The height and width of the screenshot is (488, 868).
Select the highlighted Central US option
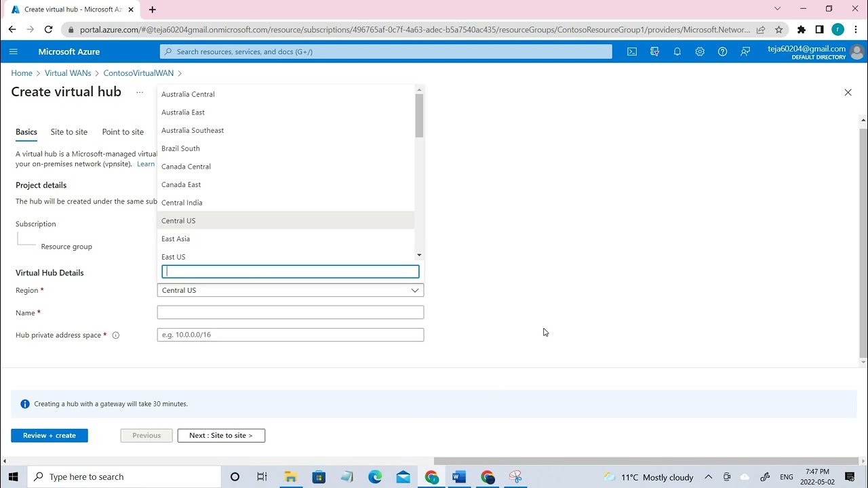[285, 221]
